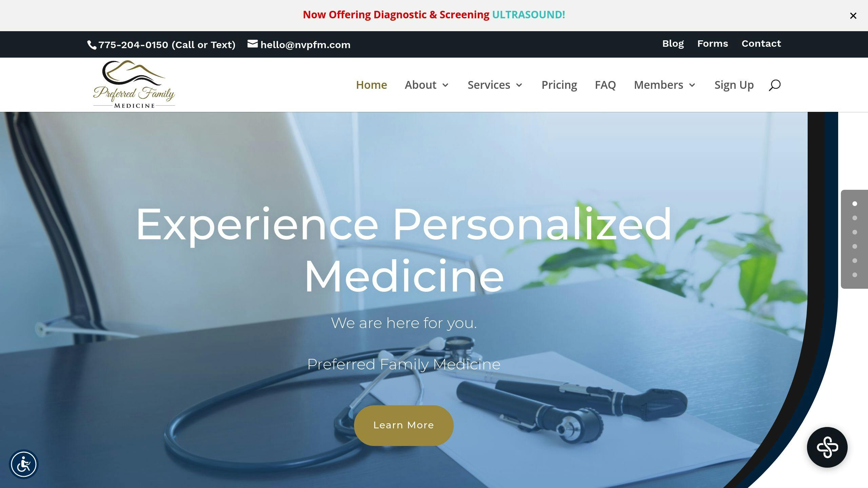
Task: Expand the Services dropdown menu
Action: [495, 85]
